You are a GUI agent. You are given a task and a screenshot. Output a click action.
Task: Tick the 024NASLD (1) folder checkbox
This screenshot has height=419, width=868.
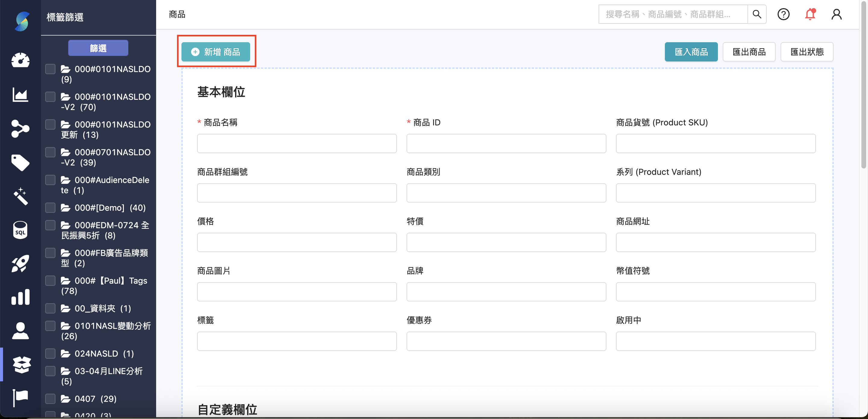point(51,354)
